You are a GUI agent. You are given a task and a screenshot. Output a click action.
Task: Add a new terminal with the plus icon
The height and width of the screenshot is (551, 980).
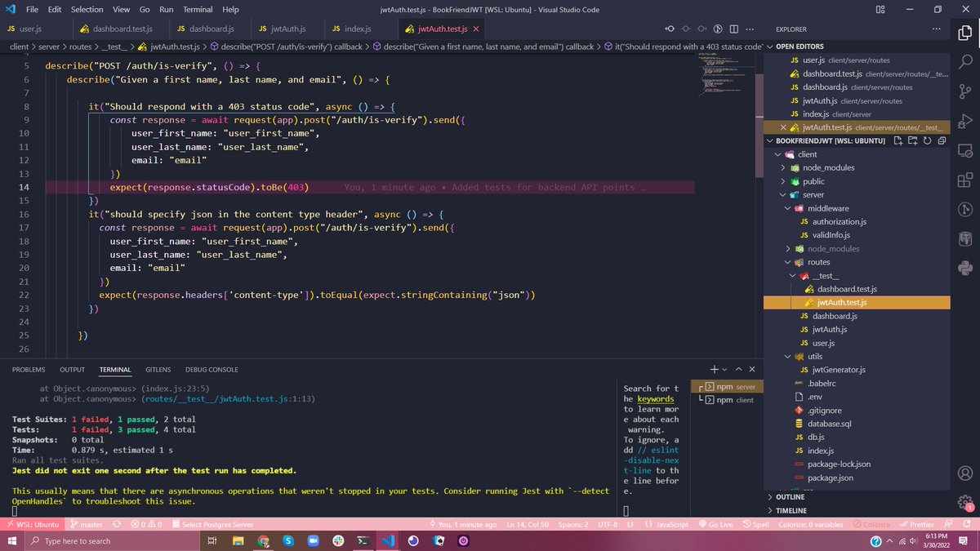pos(714,369)
